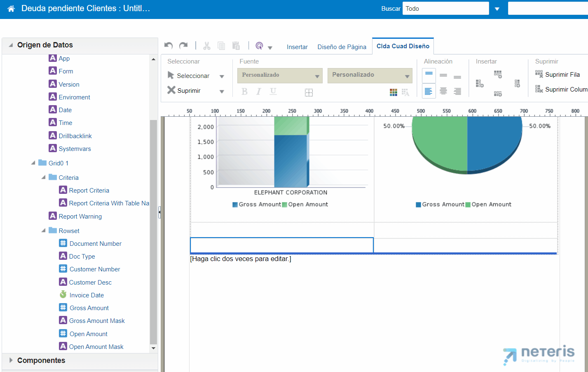Redo the last undone action
The image size is (588, 372).
point(183,45)
